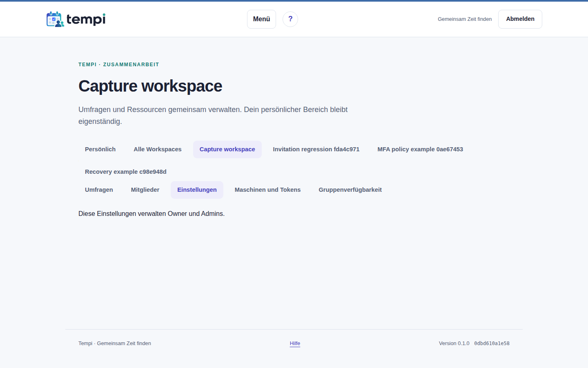588x368 pixels.
Task: View the Gruppenverfügbarkeit sub-tab
Action: (350, 190)
